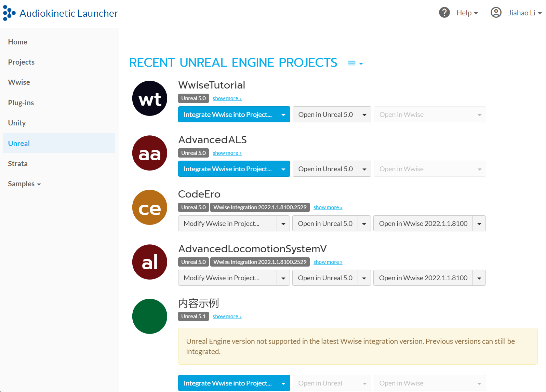Click the 内容示例 project title
Screen dimensions: 546x392
[x=199, y=303]
